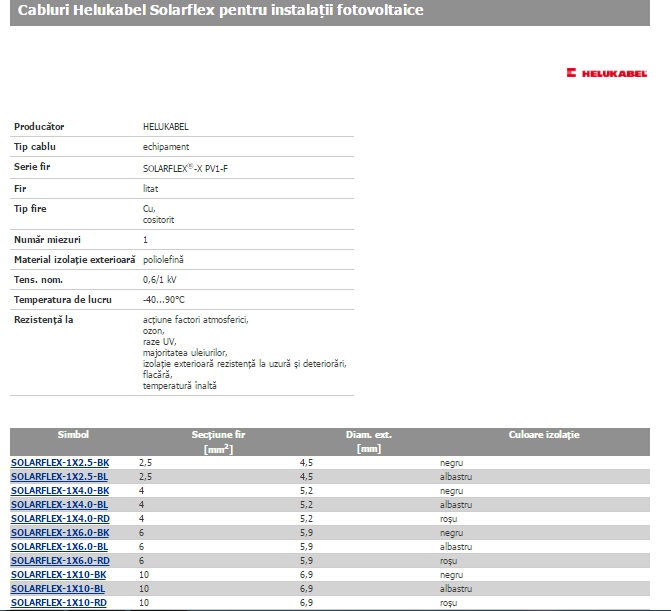671x611 pixels.
Task: Click the text temperatură înaltă
Action: coord(180,386)
